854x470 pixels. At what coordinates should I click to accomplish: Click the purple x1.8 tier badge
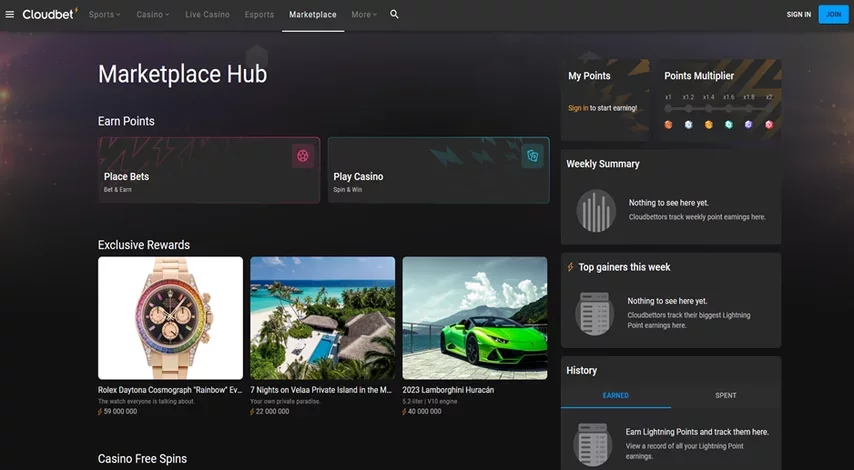point(748,125)
